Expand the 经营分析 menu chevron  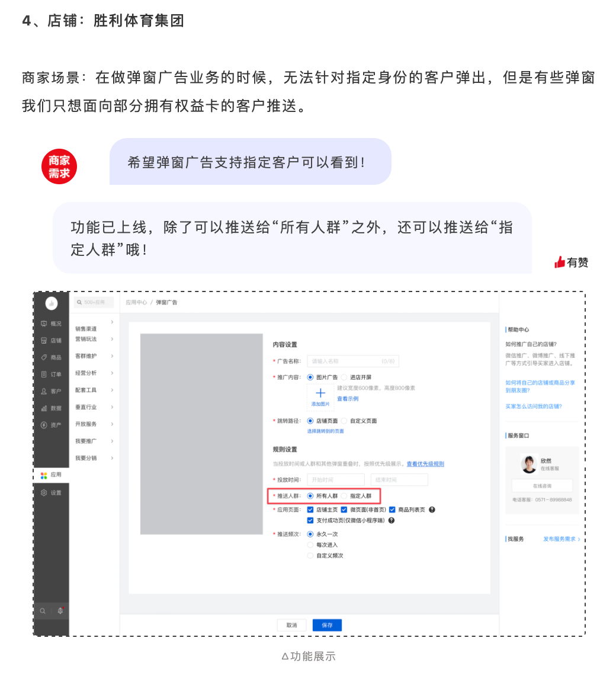pyautogui.click(x=112, y=373)
